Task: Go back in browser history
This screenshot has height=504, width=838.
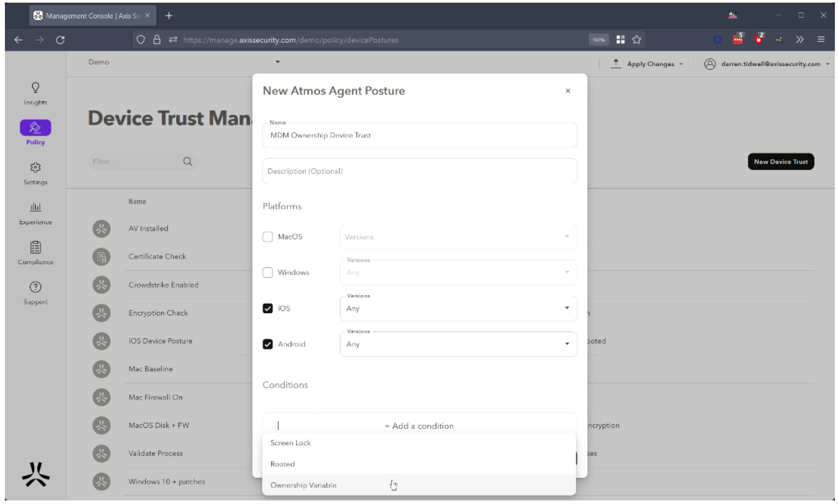Action: [x=18, y=40]
